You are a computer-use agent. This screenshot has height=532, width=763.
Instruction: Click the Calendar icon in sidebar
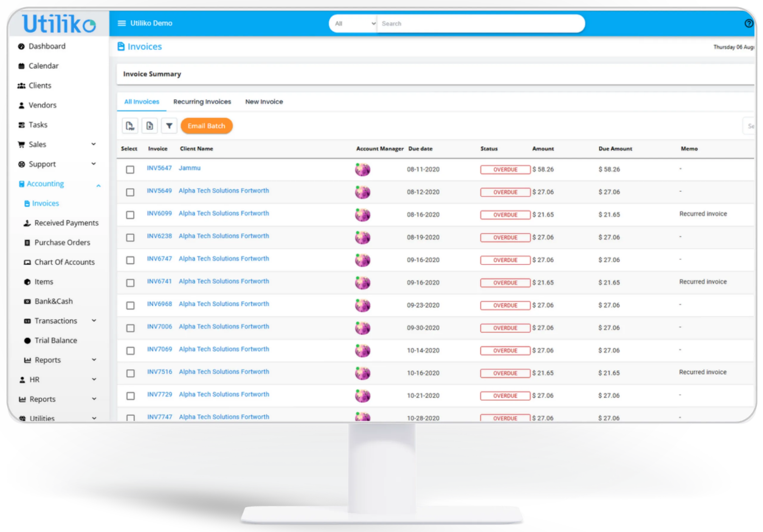(x=21, y=66)
